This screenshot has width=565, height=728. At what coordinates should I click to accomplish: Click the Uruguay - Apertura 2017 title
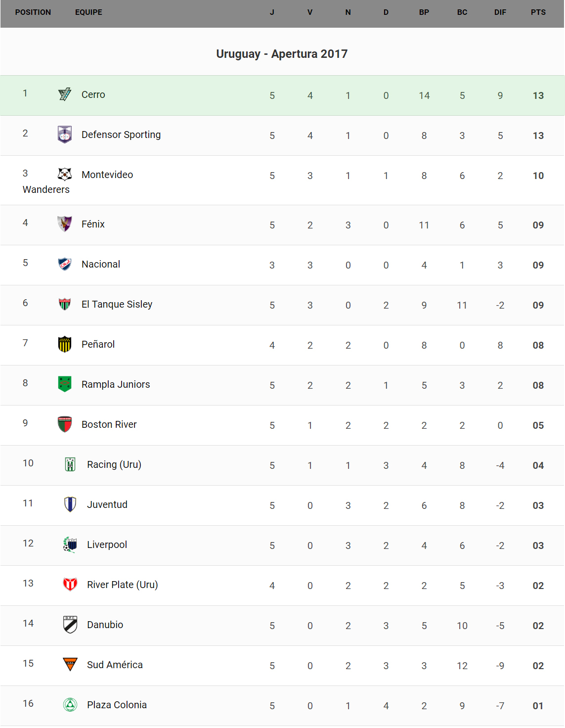pos(282,54)
